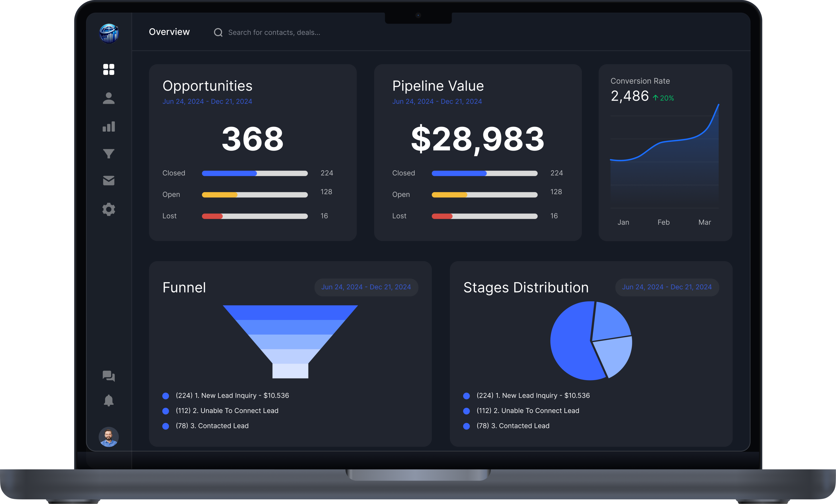Open the dashboard grid icon in sidebar
This screenshot has height=504, width=836.
pyautogui.click(x=109, y=70)
